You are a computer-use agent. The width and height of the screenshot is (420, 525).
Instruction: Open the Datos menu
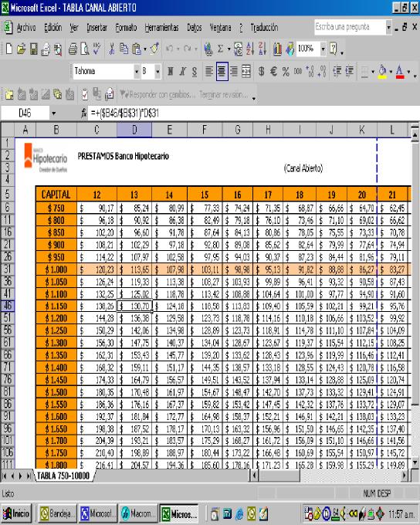pyautogui.click(x=195, y=28)
